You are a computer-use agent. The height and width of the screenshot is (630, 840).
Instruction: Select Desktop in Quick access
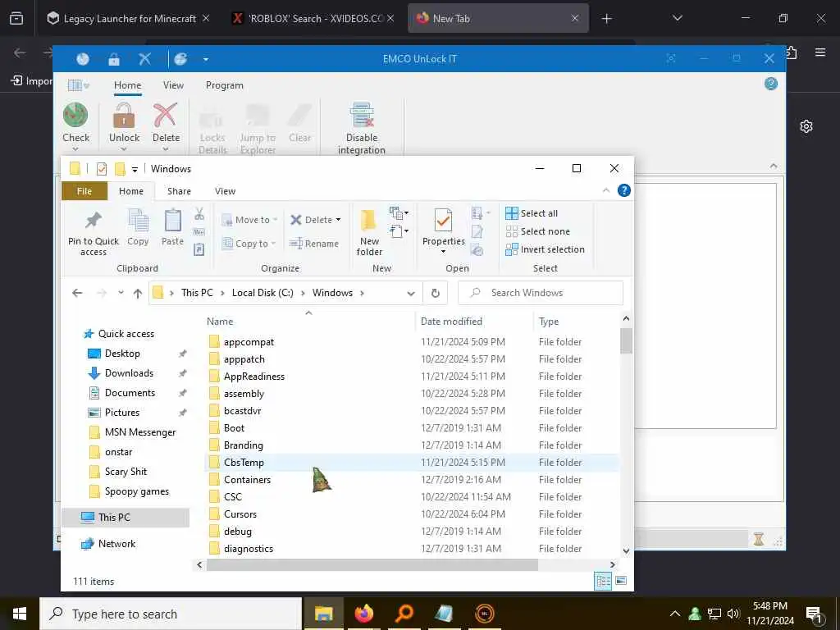122,354
